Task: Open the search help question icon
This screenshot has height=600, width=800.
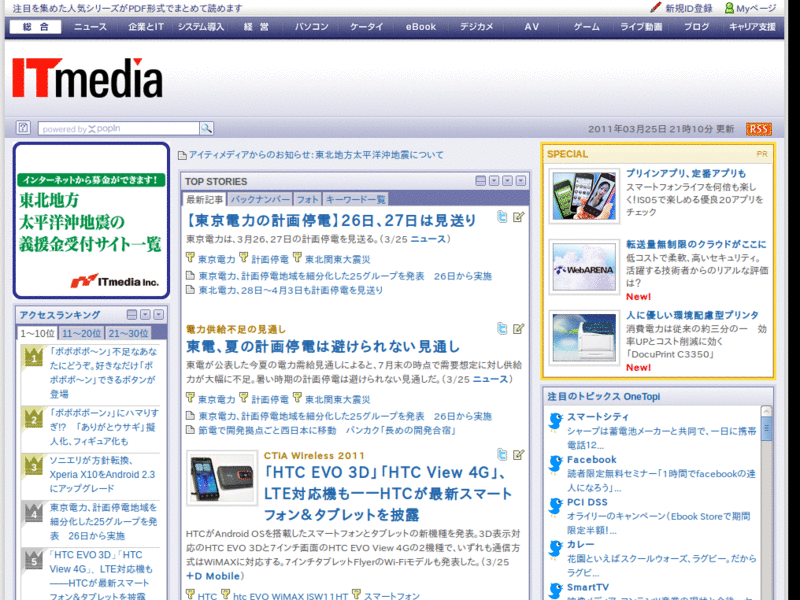Action: pos(23,128)
